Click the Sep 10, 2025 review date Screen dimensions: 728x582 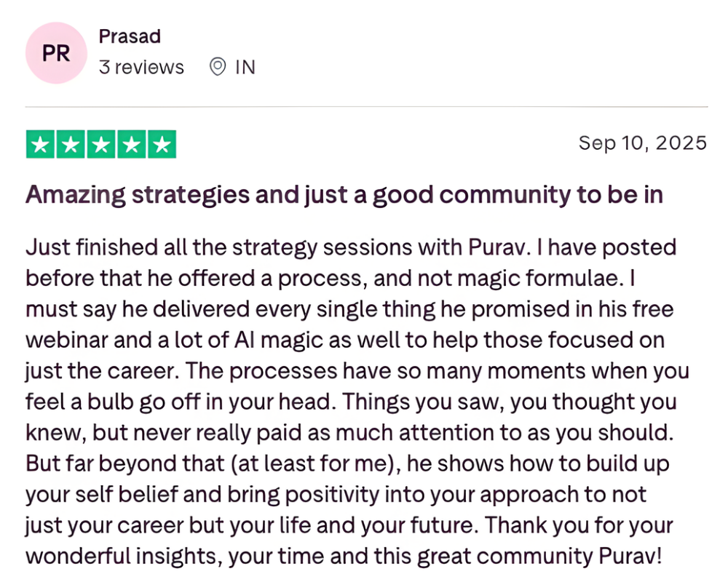pos(642,143)
